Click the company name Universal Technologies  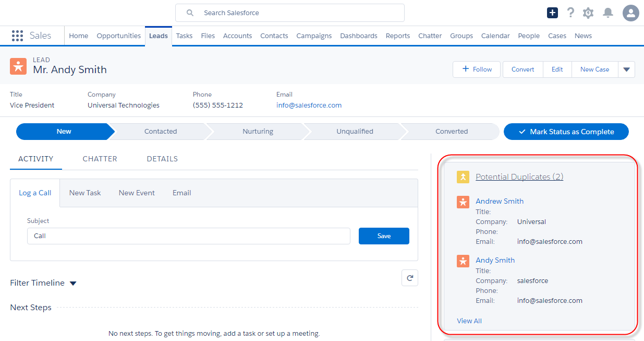coord(124,105)
